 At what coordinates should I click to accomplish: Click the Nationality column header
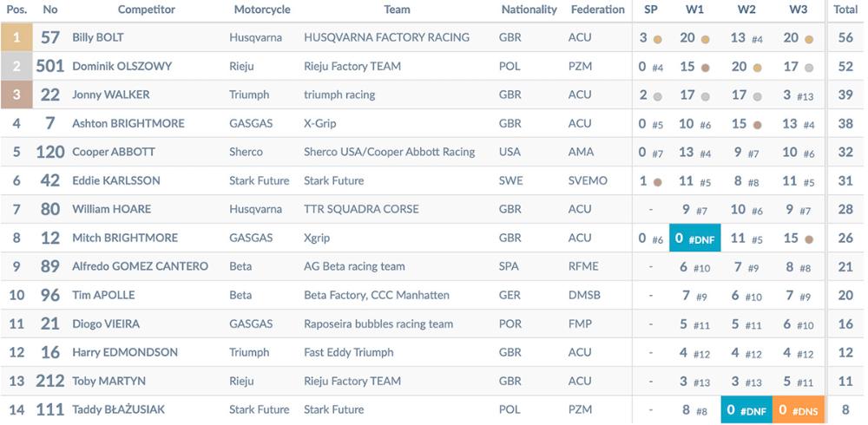(529, 10)
